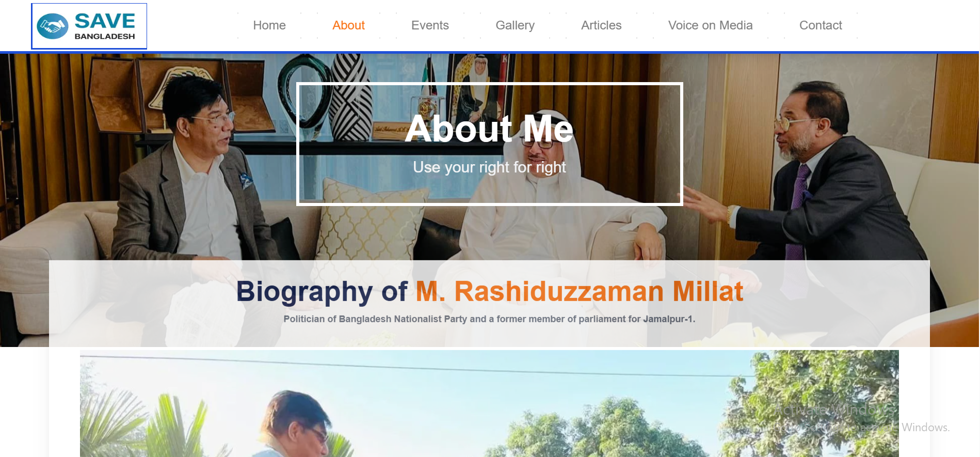
Task: Select the 'Use your right for right' tagline
Action: click(489, 167)
